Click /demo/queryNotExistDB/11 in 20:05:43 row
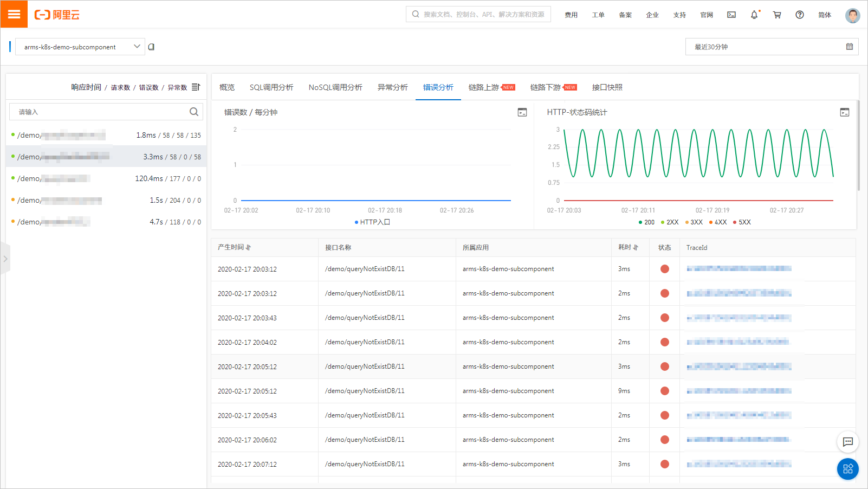 (x=365, y=415)
